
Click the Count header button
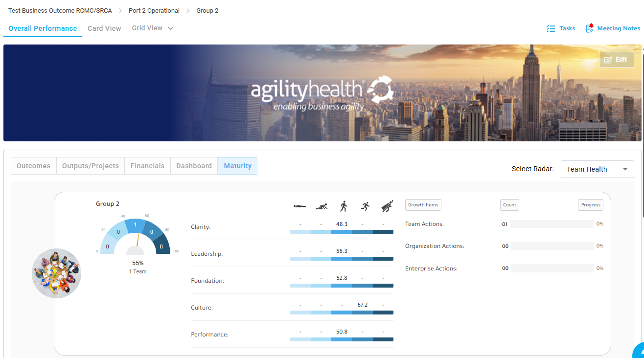(x=509, y=205)
